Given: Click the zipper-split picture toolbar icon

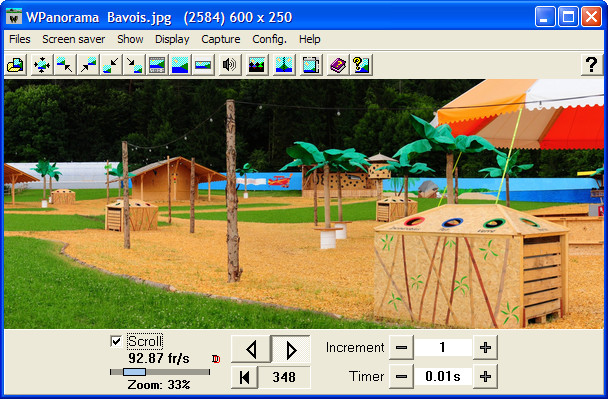Looking at the screenshot, I should coord(284,65).
